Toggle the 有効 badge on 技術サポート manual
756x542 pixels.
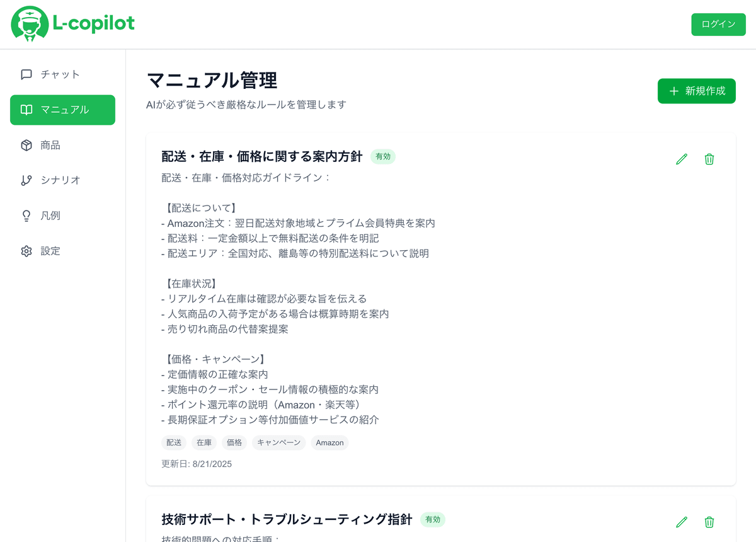point(433,519)
